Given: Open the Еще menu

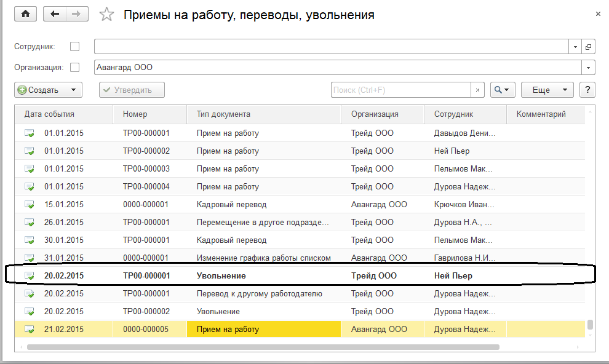Looking at the screenshot, I should (x=547, y=90).
